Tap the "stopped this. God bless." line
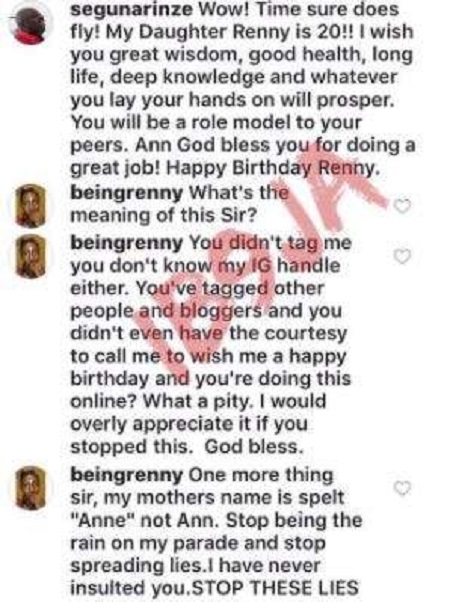450x602 pixels. tap(187, 447)
